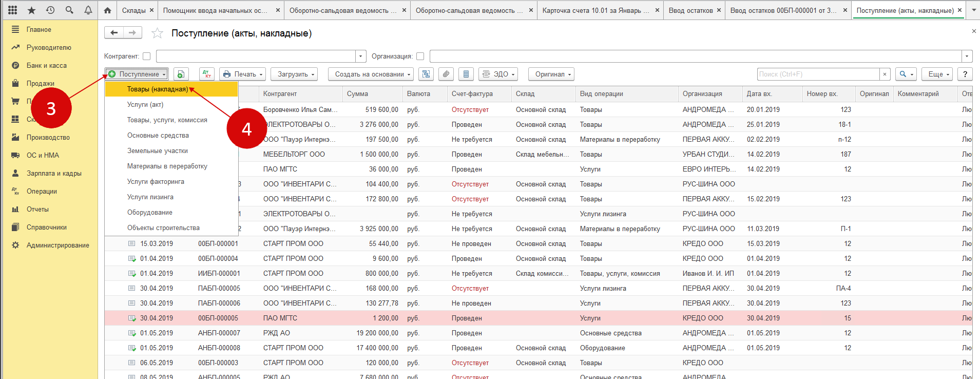The height and width of the screenshot is (379, 980).
Task: Expand the open tabs list arrow
Action: tap(973, 10)
